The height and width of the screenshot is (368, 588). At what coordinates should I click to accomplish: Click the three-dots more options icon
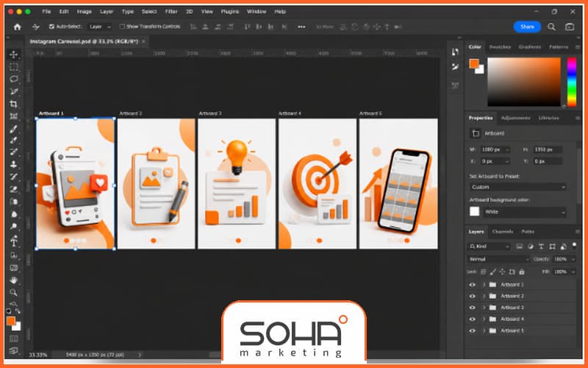click(x=301, y=26)
